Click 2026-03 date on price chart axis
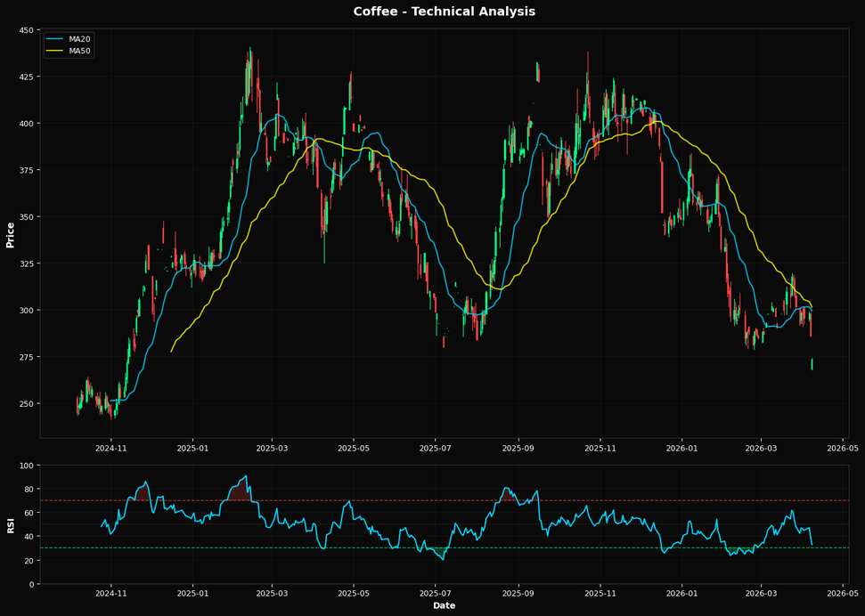The height and width of the screenshot is (616, 865). coord(761,448)
